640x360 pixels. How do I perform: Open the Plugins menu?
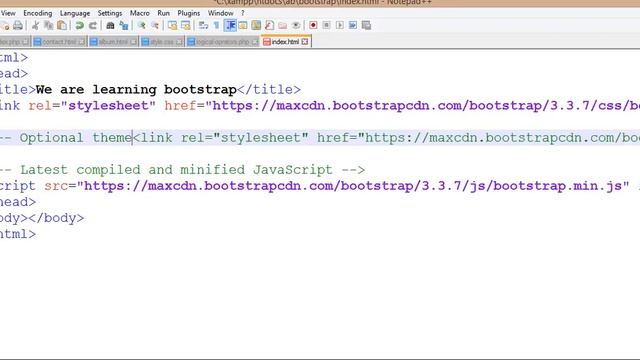189,13
